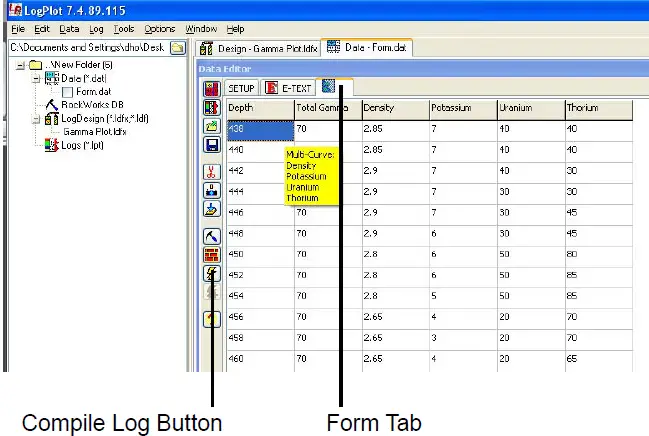Click the Density column header
649x436 pixels.
click(x=396, y=110)
